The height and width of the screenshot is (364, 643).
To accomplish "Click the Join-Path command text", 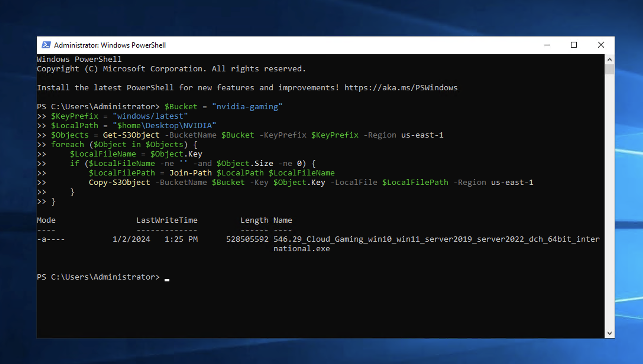I will click(x=190, y=173).
